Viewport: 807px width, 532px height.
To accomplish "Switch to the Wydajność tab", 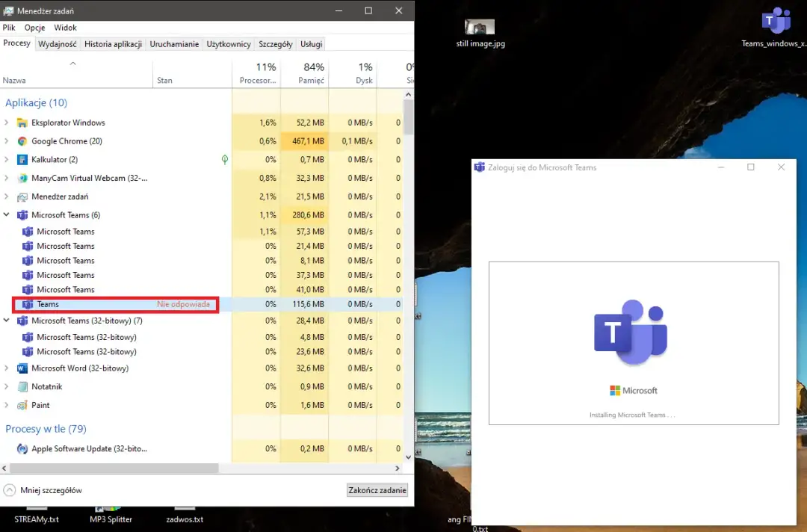I will [58, 43].
